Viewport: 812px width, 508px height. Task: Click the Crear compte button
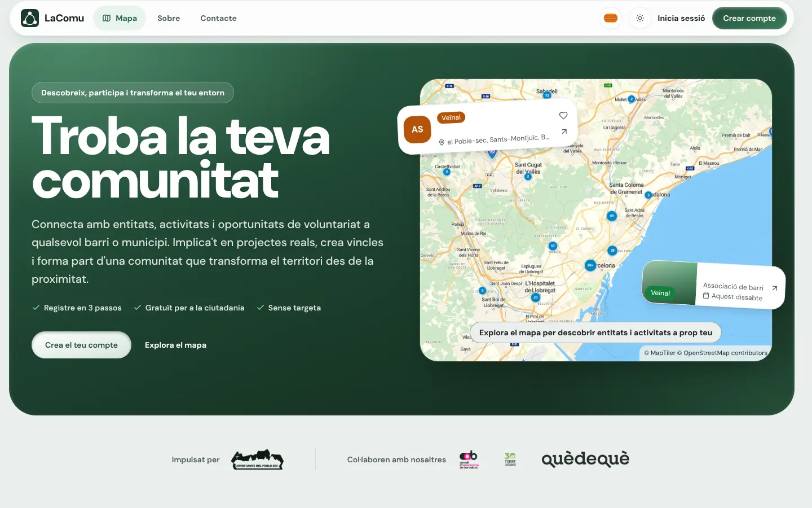coord(749,18)
